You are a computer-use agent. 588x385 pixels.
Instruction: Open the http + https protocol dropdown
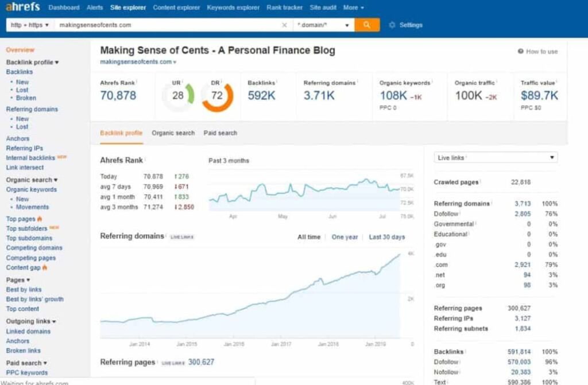point(30,25)
